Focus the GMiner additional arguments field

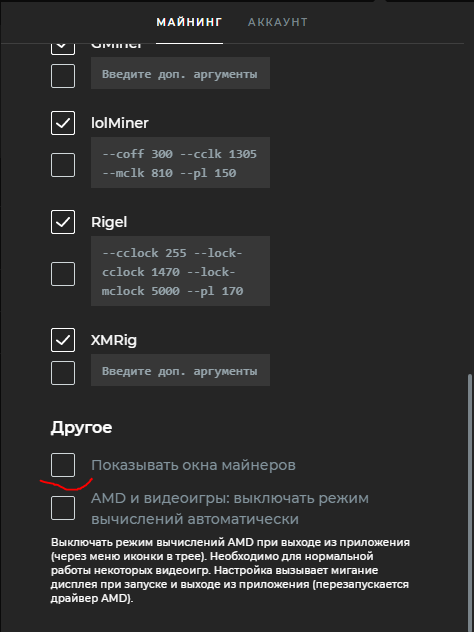pyautogui.click(x=180, y=73)
